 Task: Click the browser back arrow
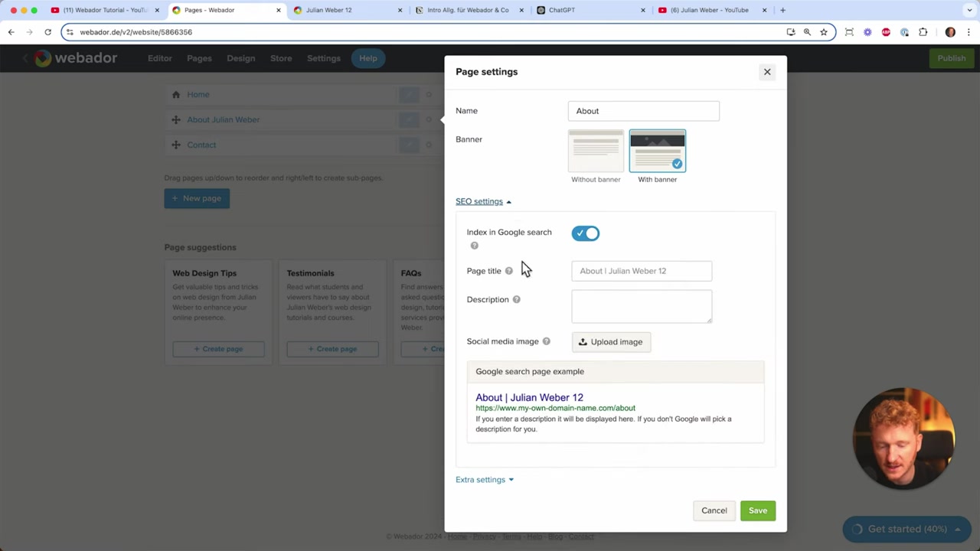11,32
